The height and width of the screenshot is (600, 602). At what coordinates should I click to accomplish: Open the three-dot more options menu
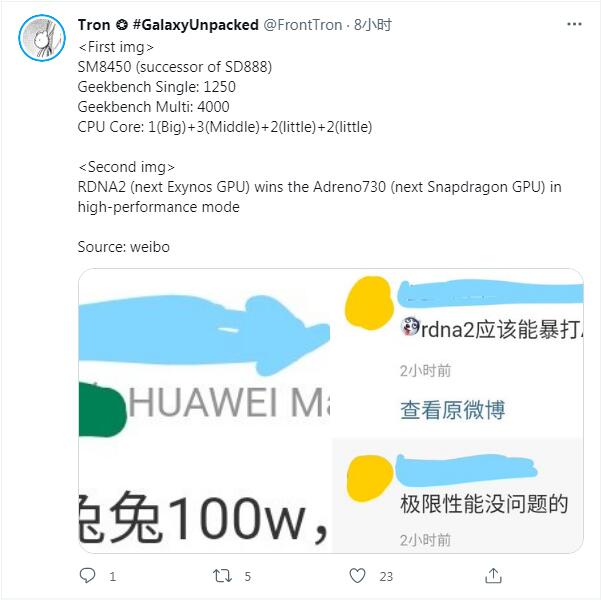pos(574,24)
